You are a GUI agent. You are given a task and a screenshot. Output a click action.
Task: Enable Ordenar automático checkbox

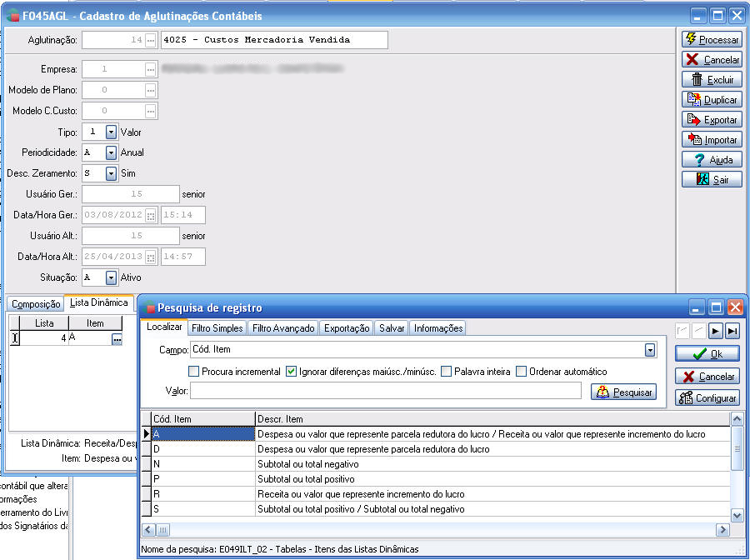[521, 372]
